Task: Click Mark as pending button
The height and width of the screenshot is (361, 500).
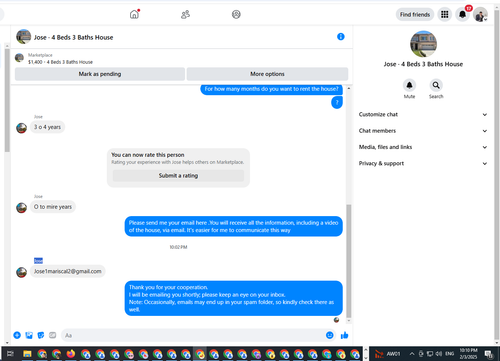Action: tap(100, 74)
